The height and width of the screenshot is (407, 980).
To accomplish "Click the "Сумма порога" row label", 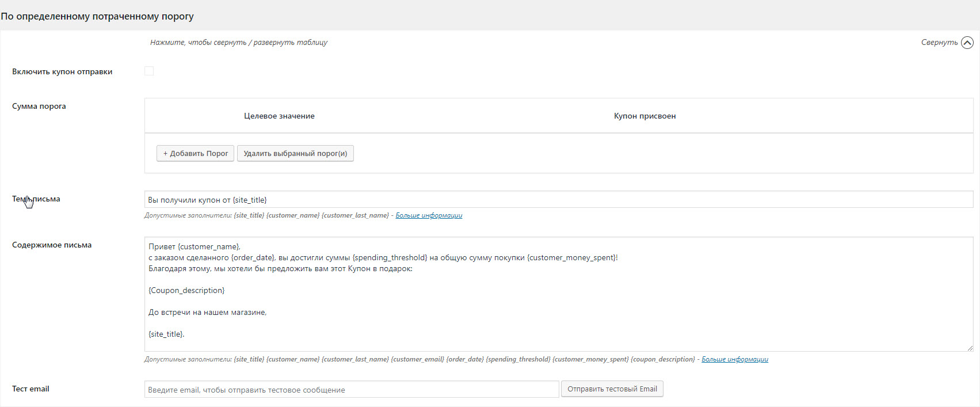I will point(39,106).
